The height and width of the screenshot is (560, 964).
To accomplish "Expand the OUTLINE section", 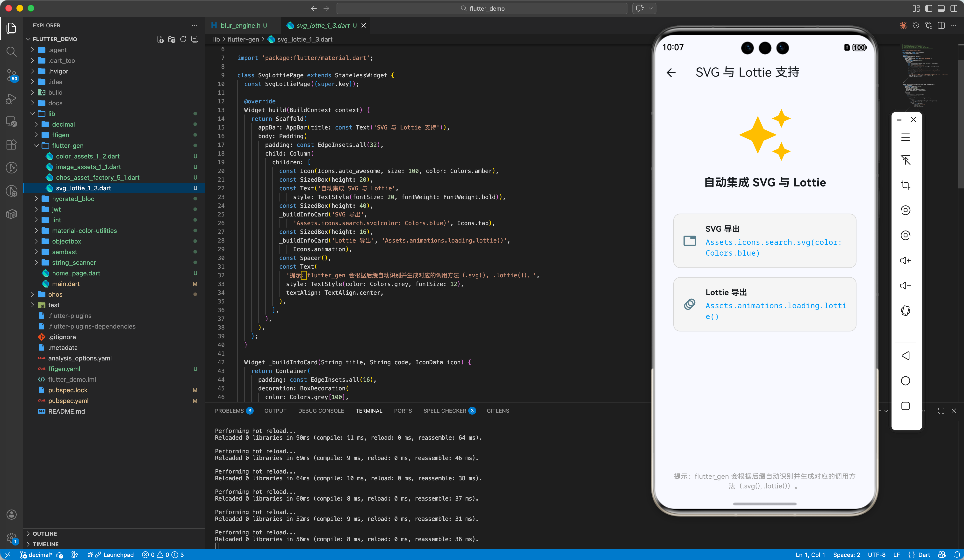I will click(45, 533).
